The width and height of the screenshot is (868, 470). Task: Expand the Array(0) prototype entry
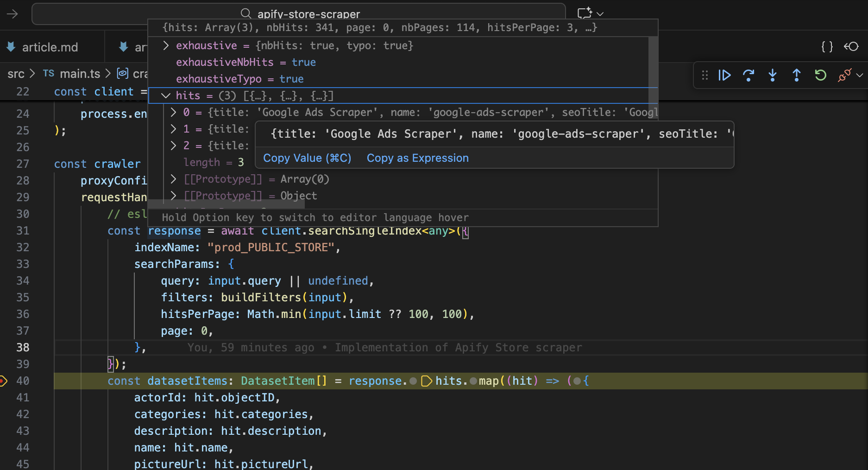click(x=173, y=179)
